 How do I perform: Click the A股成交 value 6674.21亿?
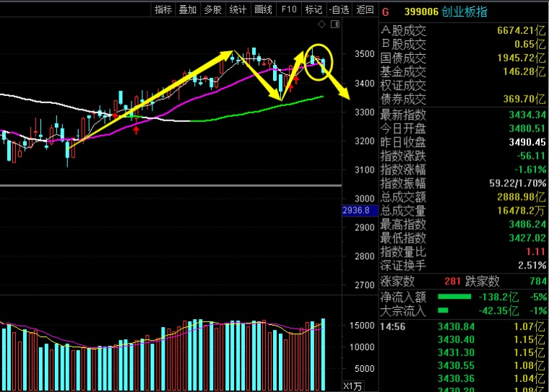522,30
